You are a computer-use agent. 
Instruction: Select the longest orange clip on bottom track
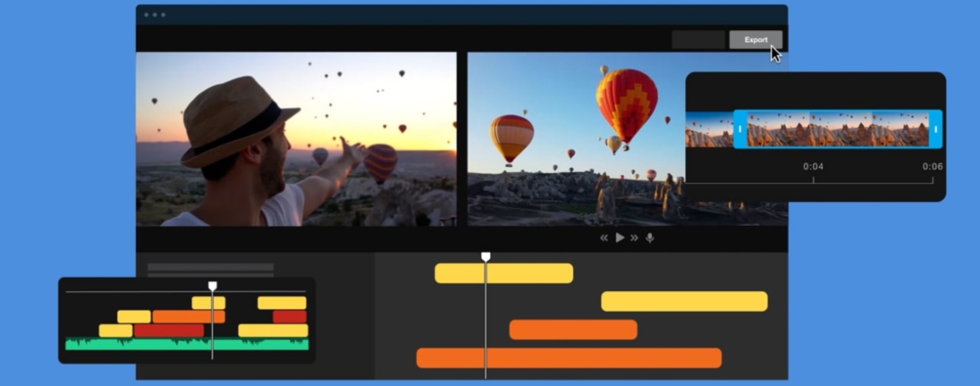click(568, 358)
